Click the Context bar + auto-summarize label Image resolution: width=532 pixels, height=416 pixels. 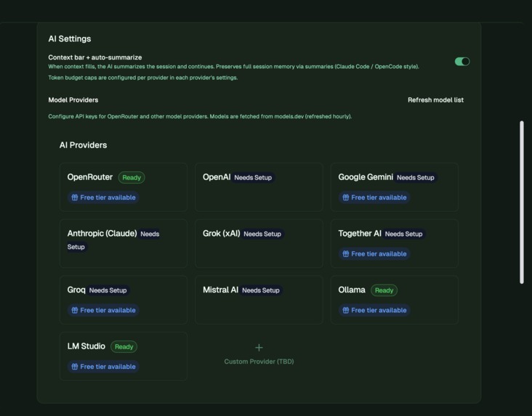tap(95, 57)
